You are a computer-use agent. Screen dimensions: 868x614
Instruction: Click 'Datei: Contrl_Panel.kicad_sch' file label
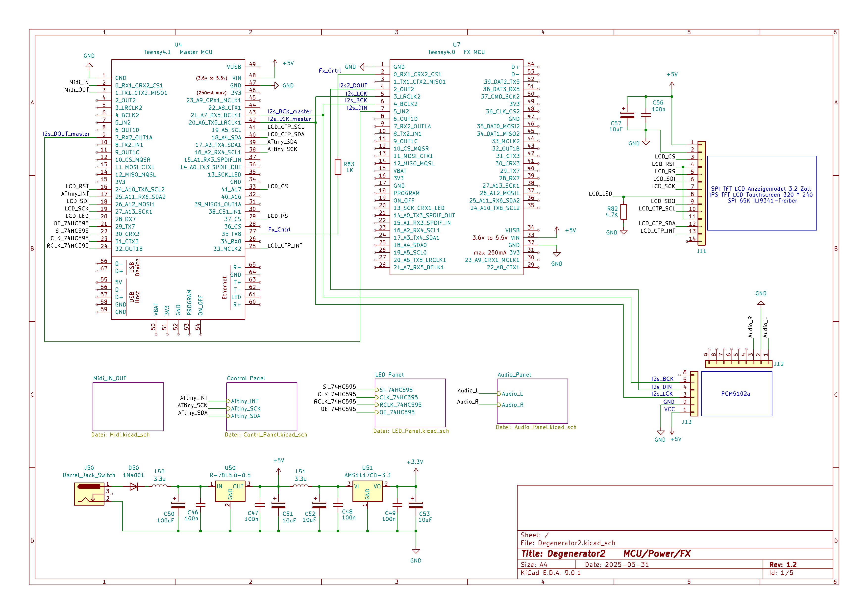(x=266, y=435)
